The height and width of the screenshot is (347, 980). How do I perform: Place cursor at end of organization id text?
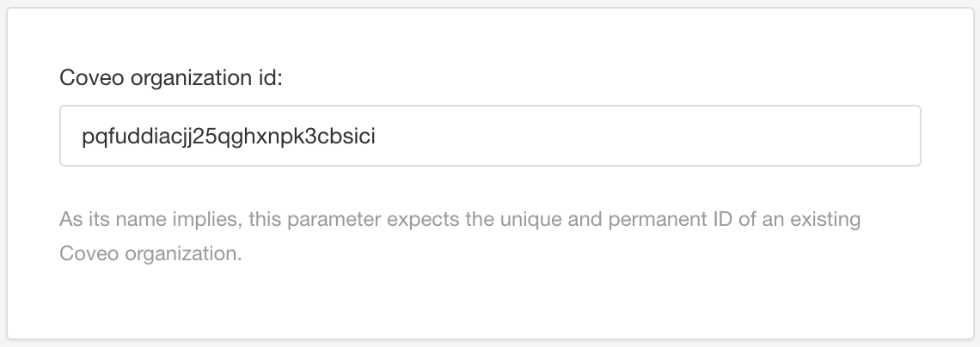click(x=377, y=137)
